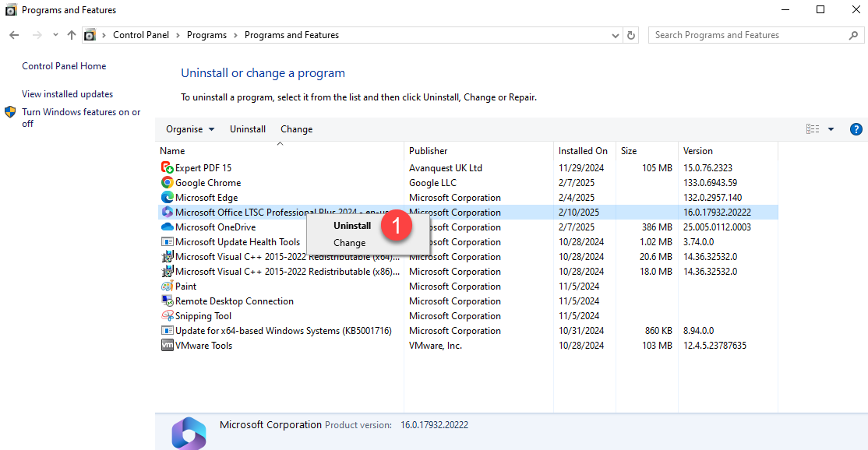Select the VMware Tools row name
The image size is (868, 450).
(203, 346)
